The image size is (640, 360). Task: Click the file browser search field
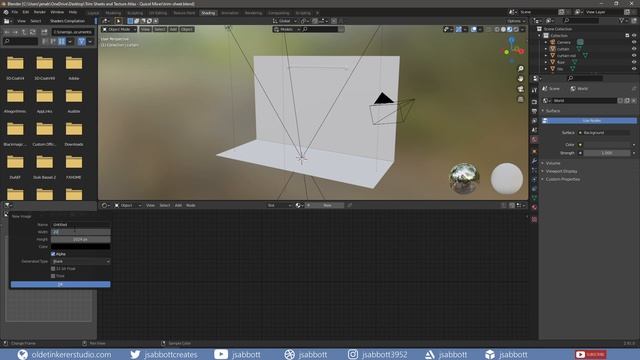point(20,41)
